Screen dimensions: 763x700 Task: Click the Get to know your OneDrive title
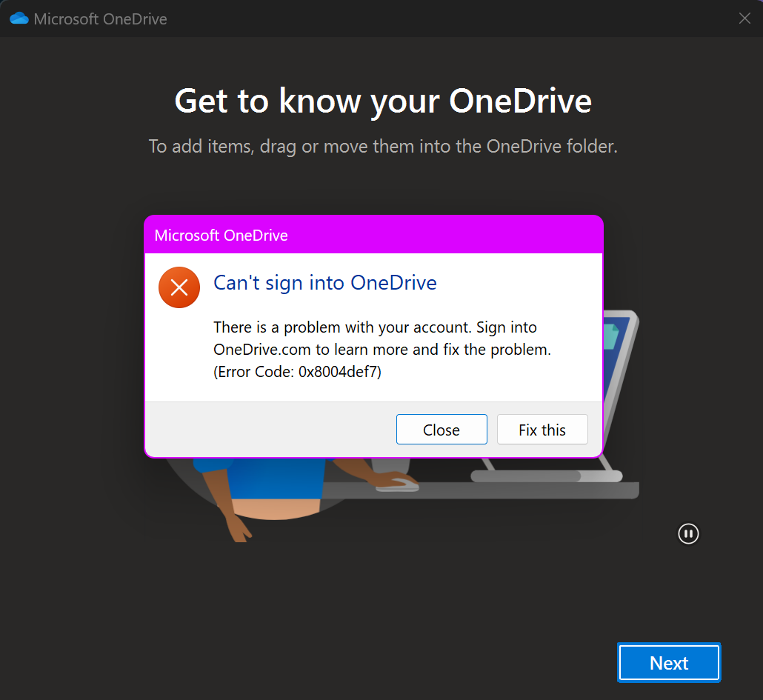click(383, 101)
